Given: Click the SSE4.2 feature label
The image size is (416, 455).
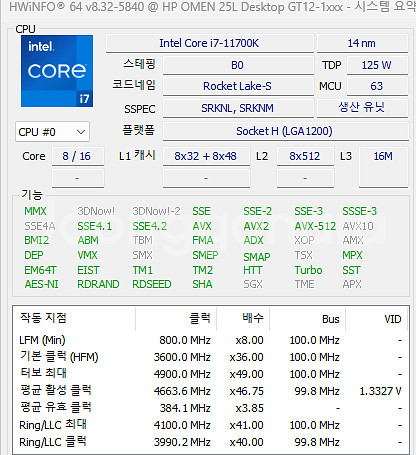Looking at the screenshot, I should 150,226.
